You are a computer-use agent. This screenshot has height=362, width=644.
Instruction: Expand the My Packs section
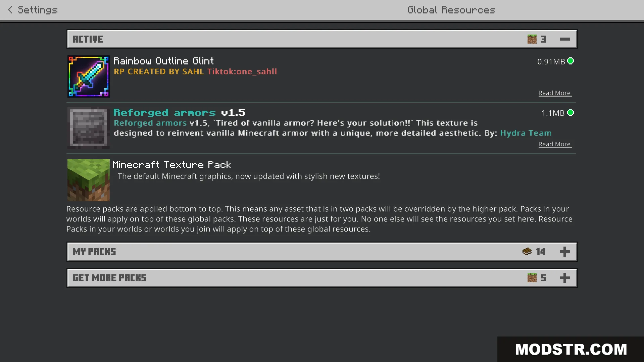click(x=564, y=252)
